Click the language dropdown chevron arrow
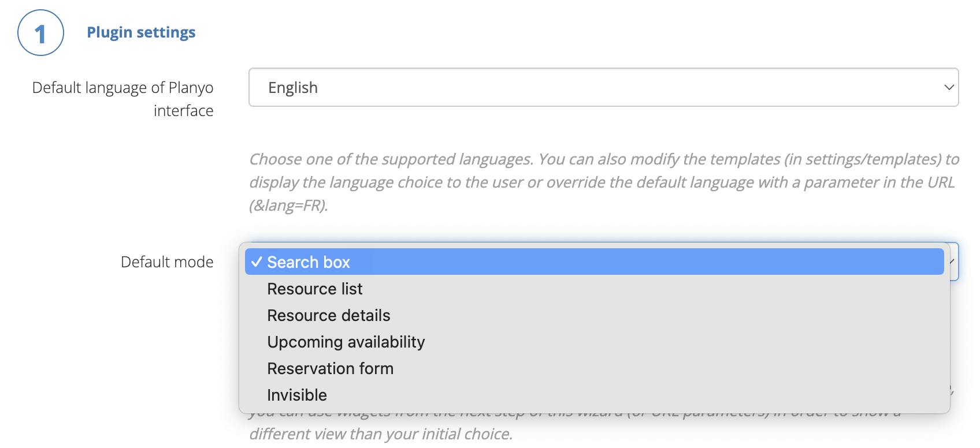Screen dimensions: 980x448 (x=948, y=88)
